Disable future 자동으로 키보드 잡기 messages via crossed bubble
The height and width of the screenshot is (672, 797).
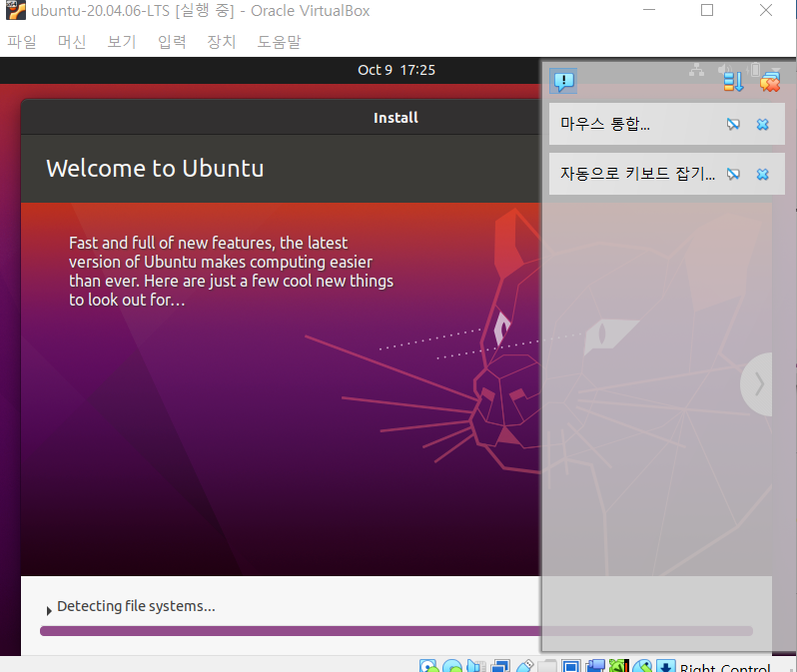[x=733, y=175]
